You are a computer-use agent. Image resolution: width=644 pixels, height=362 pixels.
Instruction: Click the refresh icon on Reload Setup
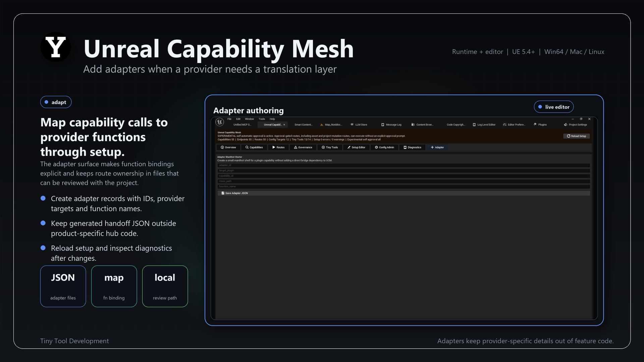[569, 136]
